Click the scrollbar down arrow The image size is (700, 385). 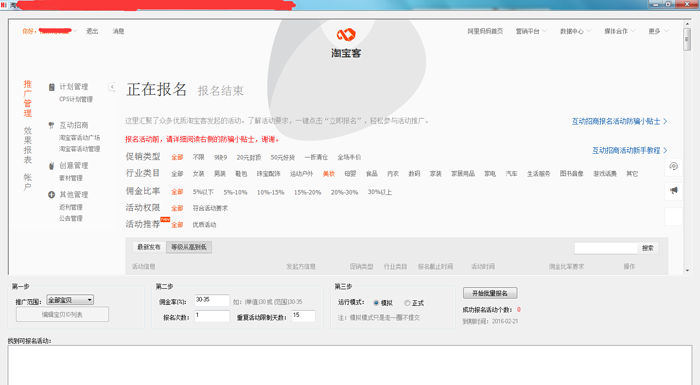687,271
